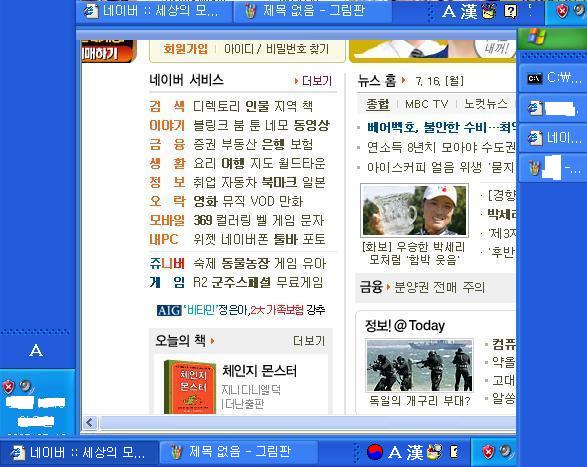
Task: Open the 네이버폰 service link
Action: pos(244,239)
